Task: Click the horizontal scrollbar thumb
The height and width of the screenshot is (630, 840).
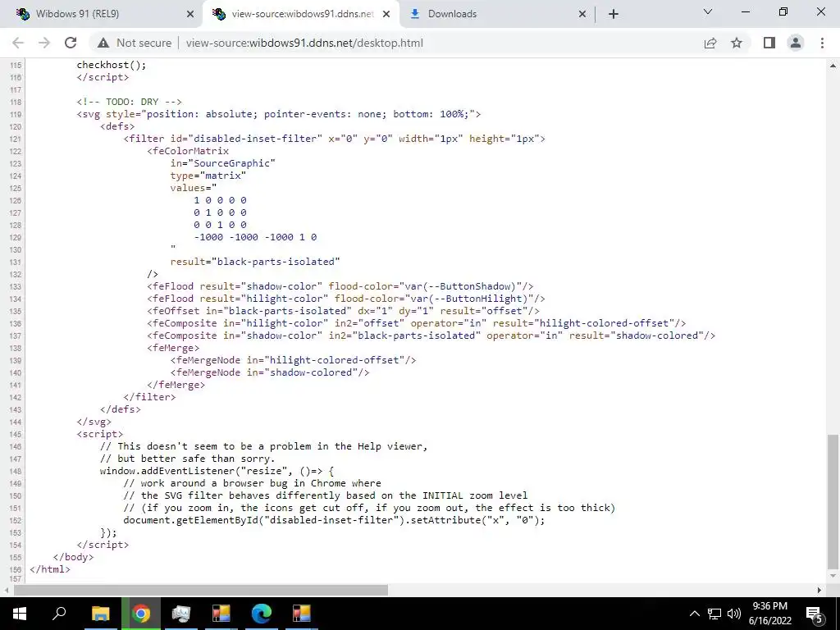Action: click(x=200, y=590)
